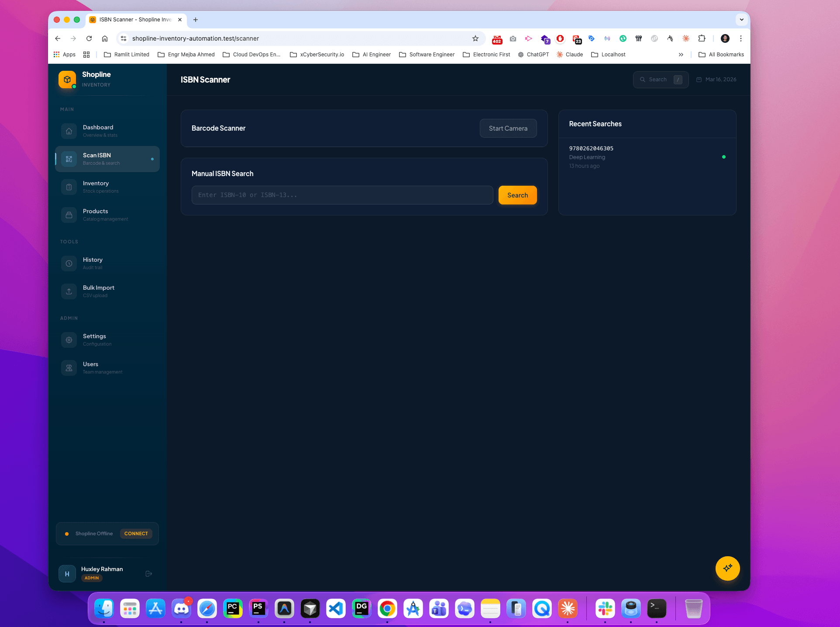The width and height of the screenshot is (840, 627).
Task: Open the Dashboard overview icon
Action: [69, 131]
